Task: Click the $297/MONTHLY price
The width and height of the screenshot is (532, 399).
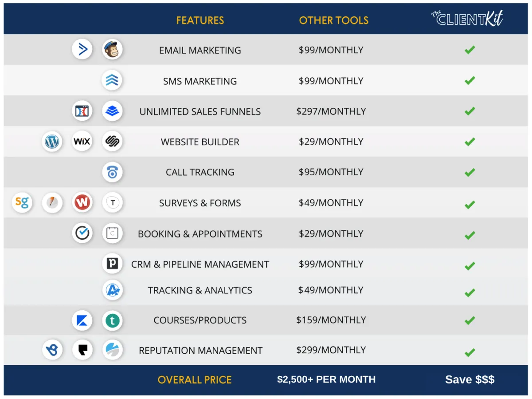Action: 331,111
